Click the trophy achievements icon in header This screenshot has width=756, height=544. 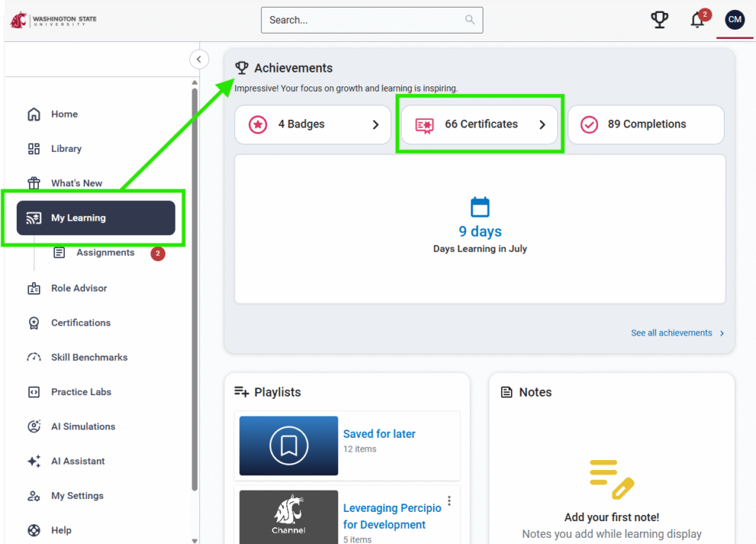(x=659, y=20)
